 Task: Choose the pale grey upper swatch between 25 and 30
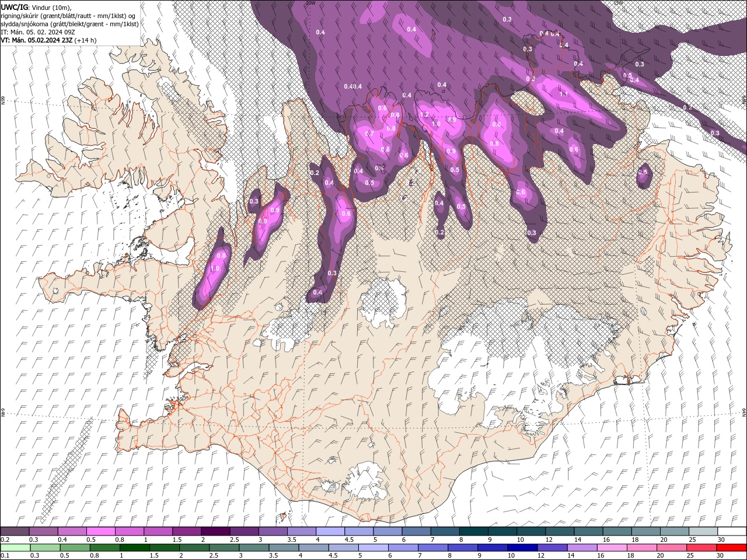(x=702, y=531)
